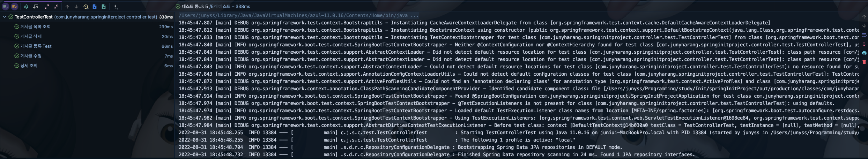Viewport: 868px width, 159px height.
Task: Select the 게시글 등록 Test item
Action: coord(36,46)
